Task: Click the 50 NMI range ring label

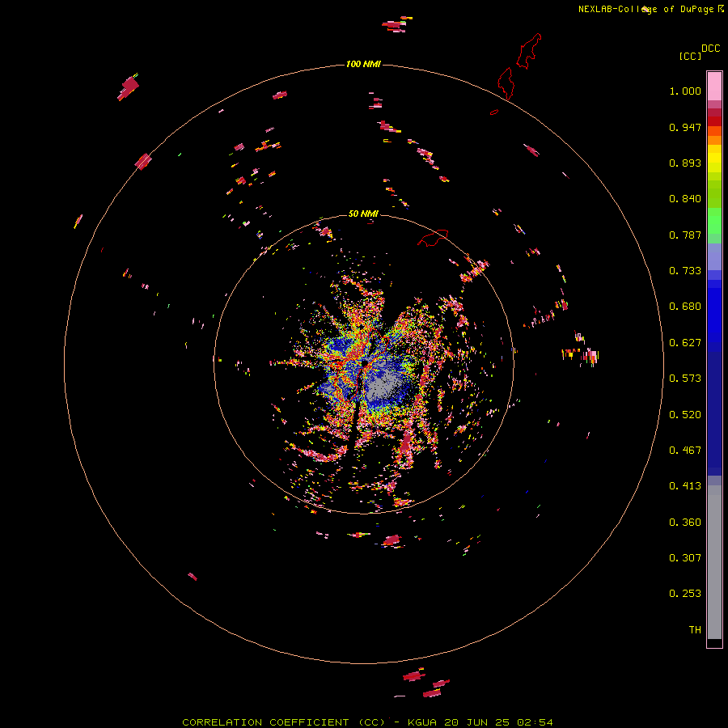Action: point(363,214)
